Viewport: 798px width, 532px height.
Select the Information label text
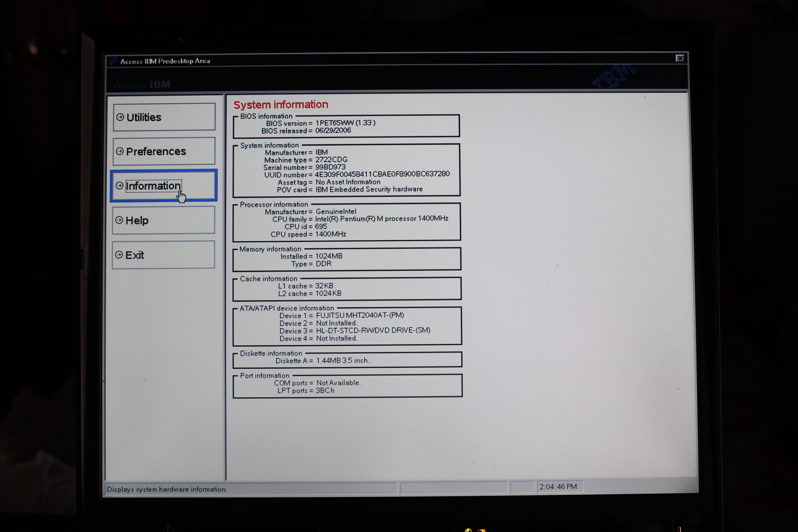pyautogui.click(x=153, y=186)
